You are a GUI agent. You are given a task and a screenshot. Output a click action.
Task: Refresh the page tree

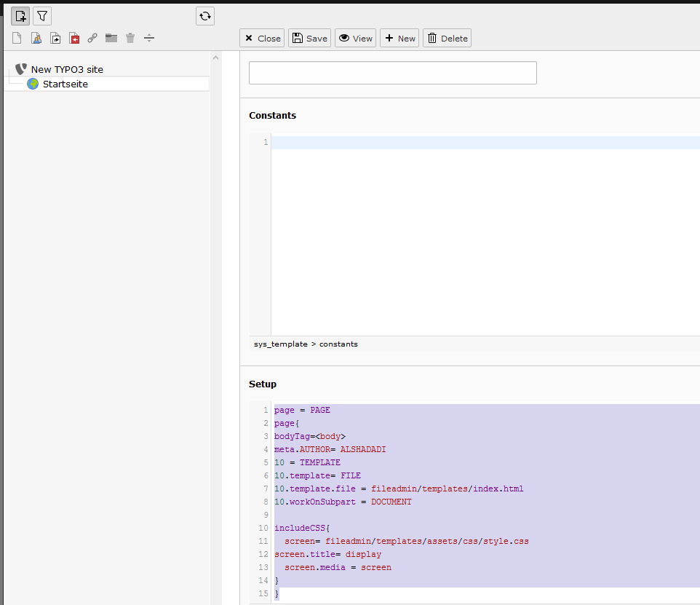tap(205, 17)
